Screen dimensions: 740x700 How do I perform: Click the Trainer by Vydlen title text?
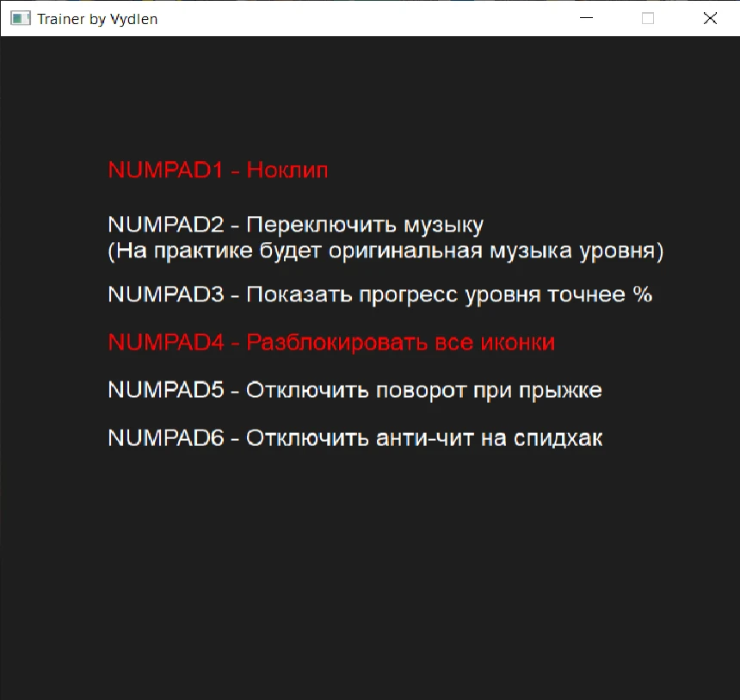[x=95, y=18]
